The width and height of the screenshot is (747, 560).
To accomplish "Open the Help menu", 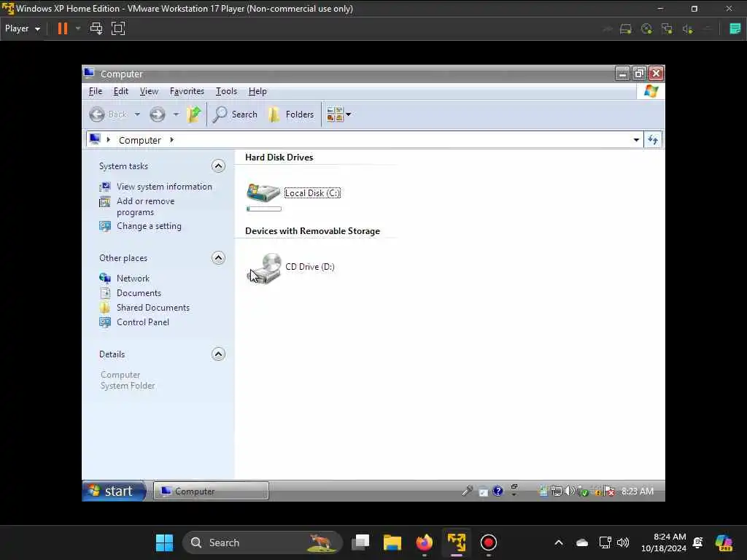I will pos(258,91).
